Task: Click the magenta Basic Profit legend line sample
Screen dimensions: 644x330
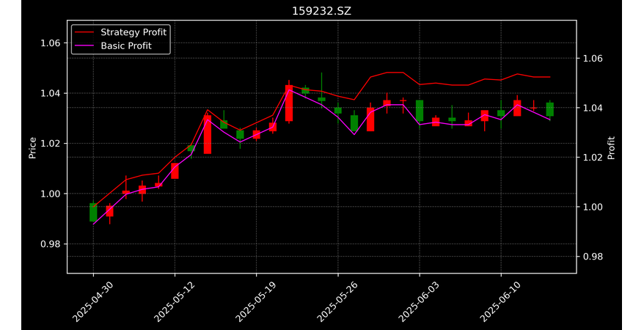Action: pos(84,46)
